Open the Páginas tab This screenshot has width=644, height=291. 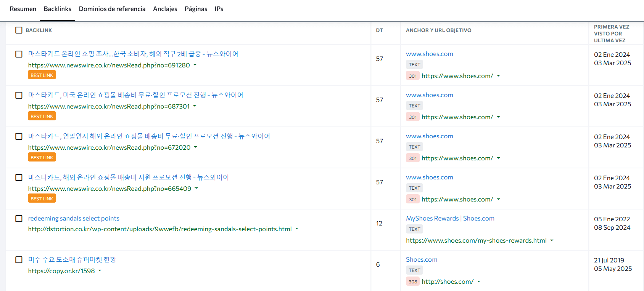(x=196, y=9)
